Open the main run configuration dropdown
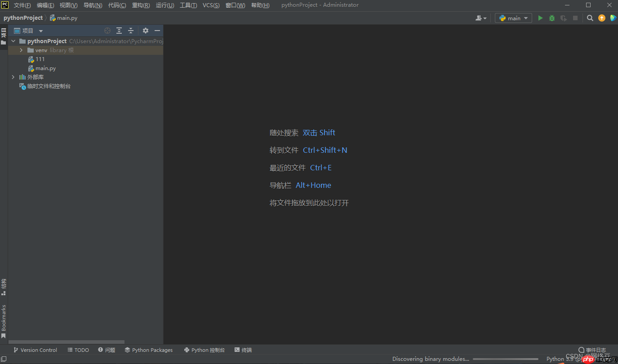The width and height of the screenshot is (618, 364). click(x=525, y=18)
